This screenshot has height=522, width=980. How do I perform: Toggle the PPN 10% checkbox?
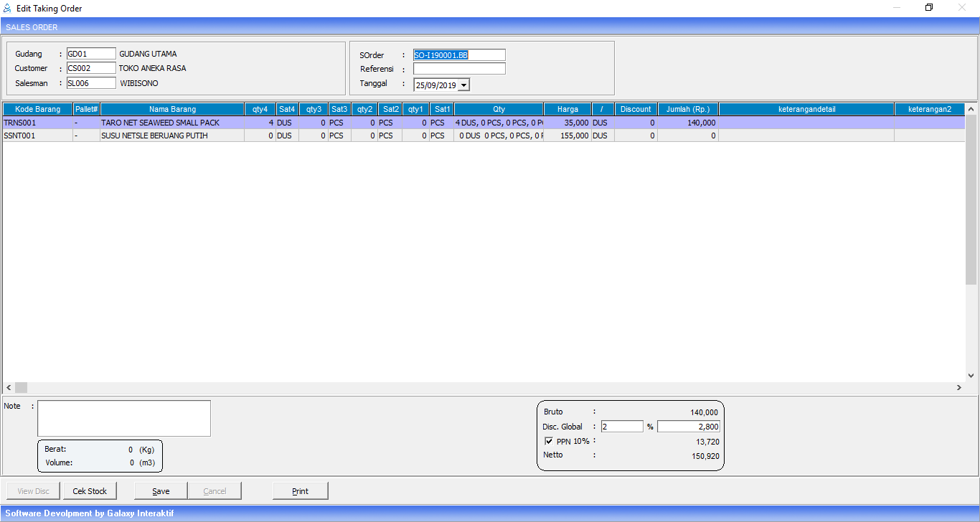click(549, 441)
